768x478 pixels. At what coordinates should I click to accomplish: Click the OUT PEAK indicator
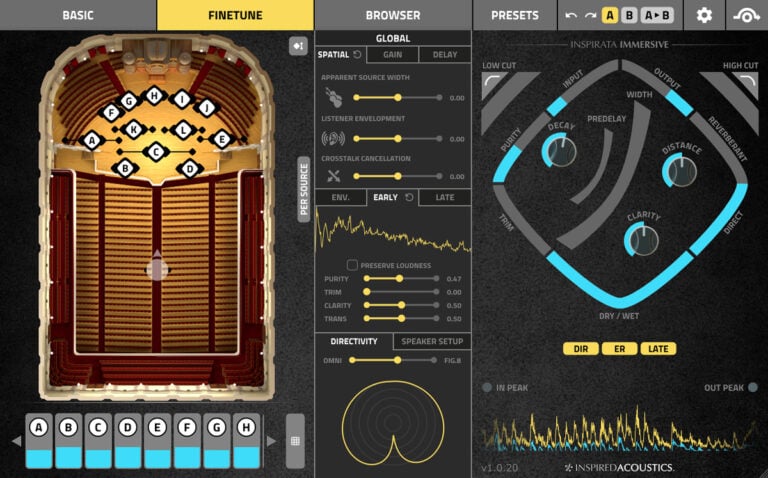(752, 387)
